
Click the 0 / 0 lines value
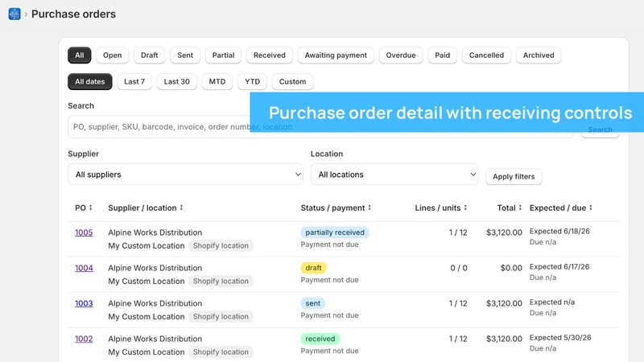tap(459, 268)
